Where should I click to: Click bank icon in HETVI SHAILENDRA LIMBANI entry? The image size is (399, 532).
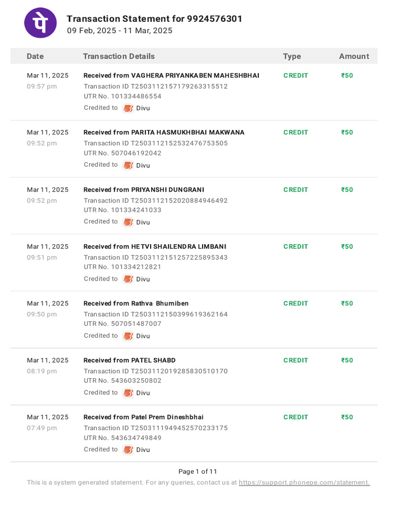[x=128, y=279]
